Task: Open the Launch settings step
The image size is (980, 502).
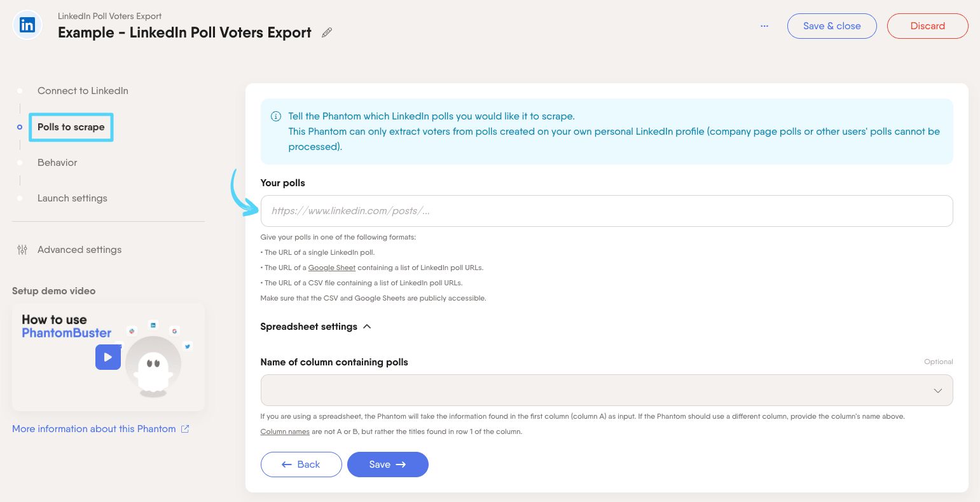Action: click(72, 198)
